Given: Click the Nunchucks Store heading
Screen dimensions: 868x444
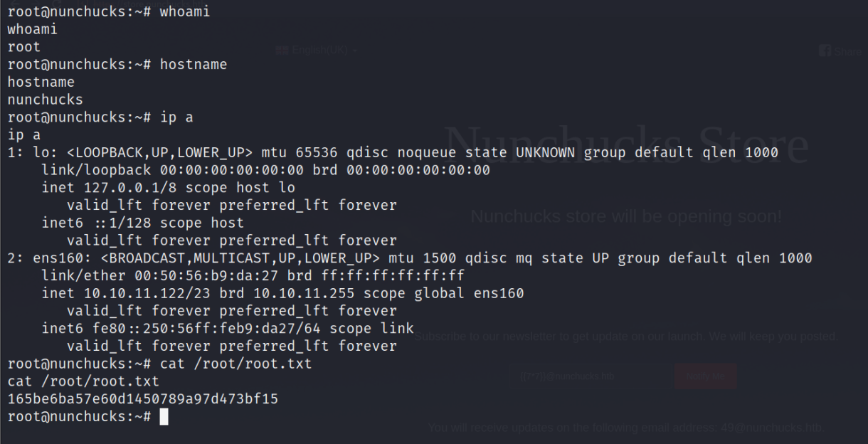Looking at the screenshot, I should (626, 146).
